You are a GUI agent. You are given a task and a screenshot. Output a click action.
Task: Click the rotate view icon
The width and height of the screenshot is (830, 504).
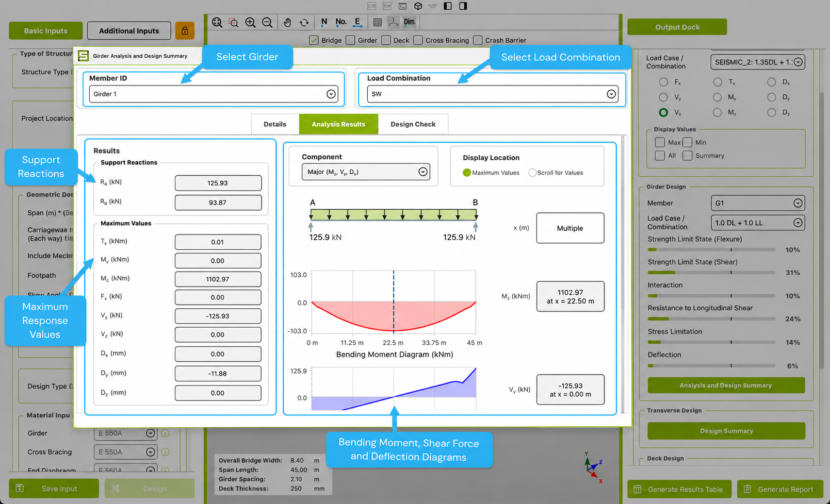[304, 22]
